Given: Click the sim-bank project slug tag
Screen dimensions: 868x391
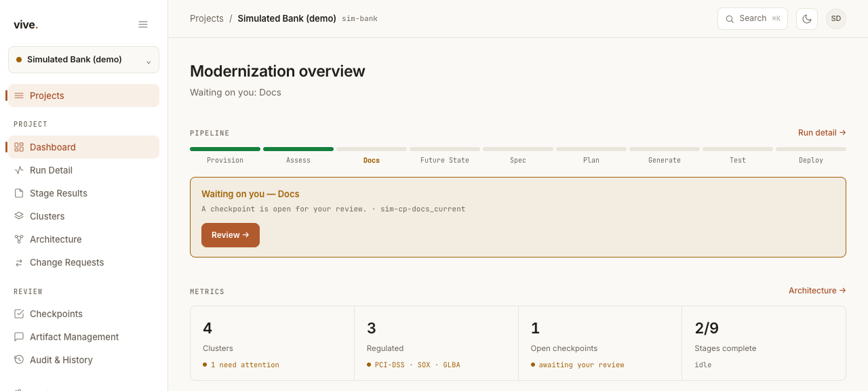Looking at the screenshot, I should pos(359,19).
